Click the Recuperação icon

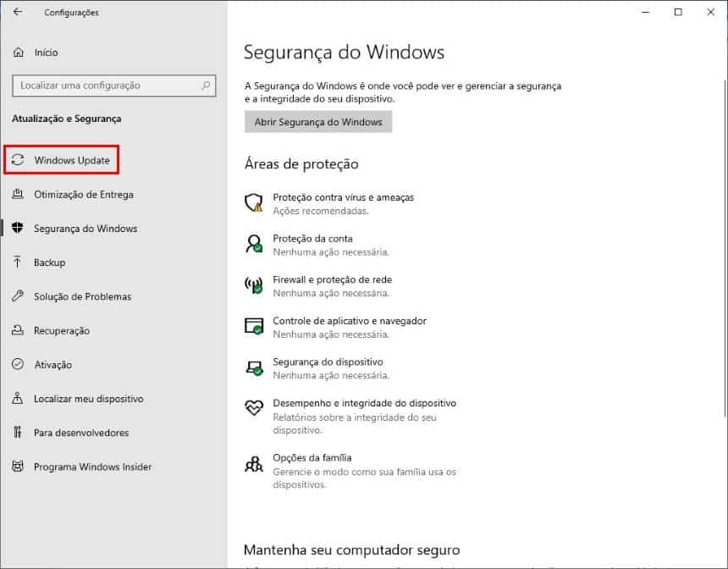tap(18, 330)
